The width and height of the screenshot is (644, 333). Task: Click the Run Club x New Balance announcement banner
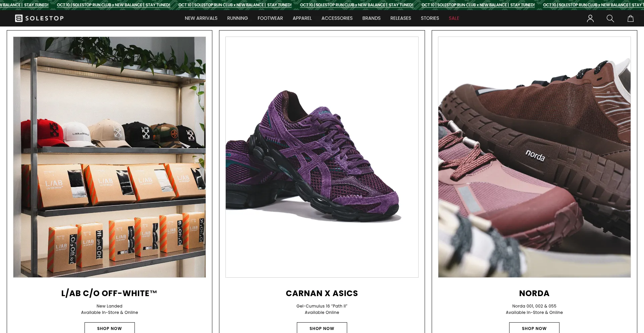(x=322, y=5)
